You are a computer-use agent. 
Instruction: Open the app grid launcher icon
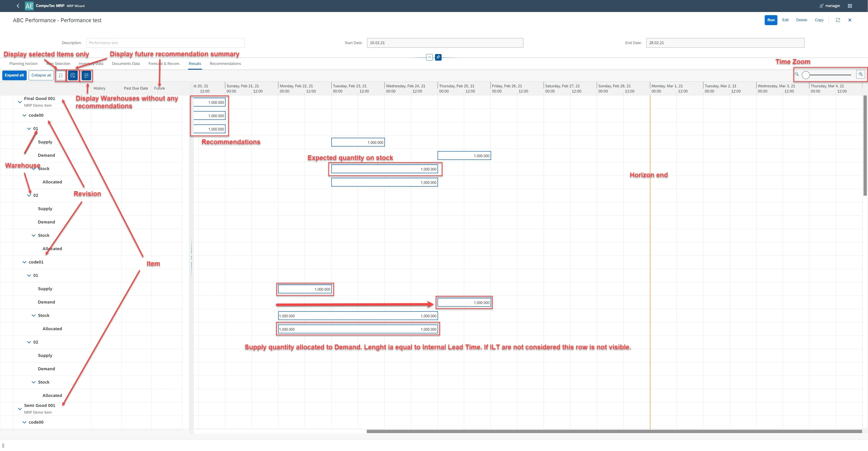(x=849, y=6)
